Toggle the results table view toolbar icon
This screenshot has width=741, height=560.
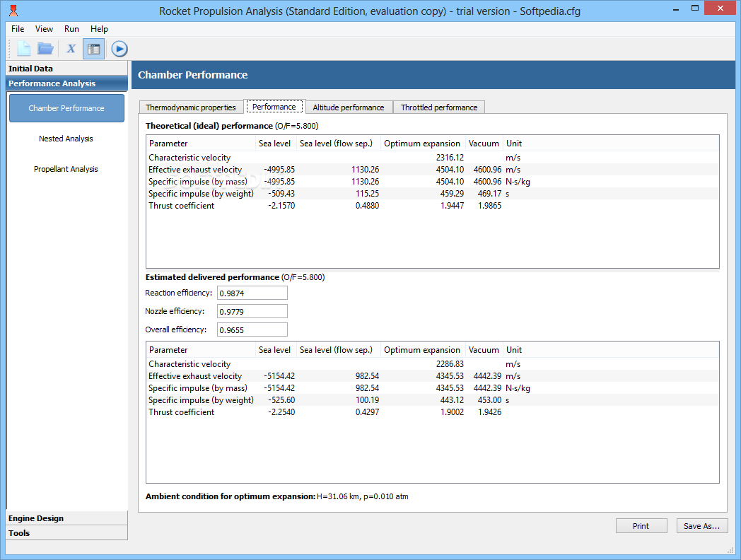pyautogui.click(x=93, y=49)
